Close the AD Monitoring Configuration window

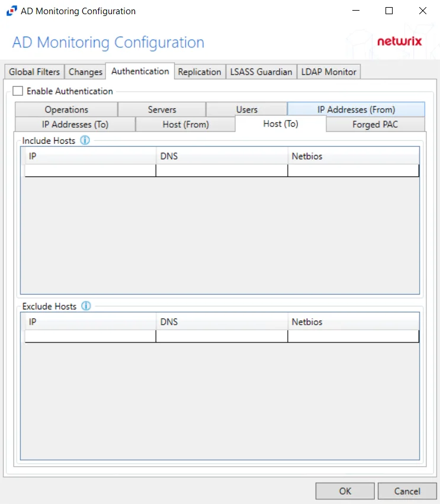pyautogui.click(x=423, y=11)
